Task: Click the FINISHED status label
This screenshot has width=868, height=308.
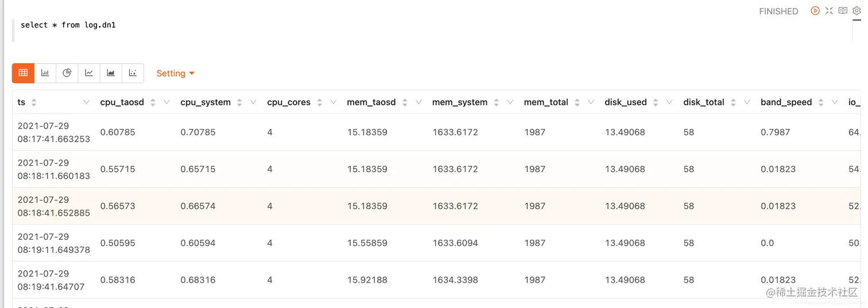Action: coord(778,11)
